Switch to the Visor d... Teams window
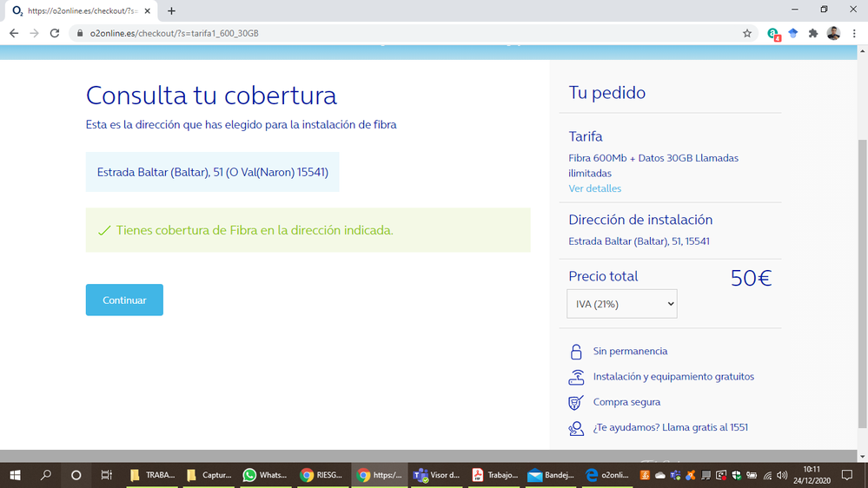 click(x=437, y=475)
